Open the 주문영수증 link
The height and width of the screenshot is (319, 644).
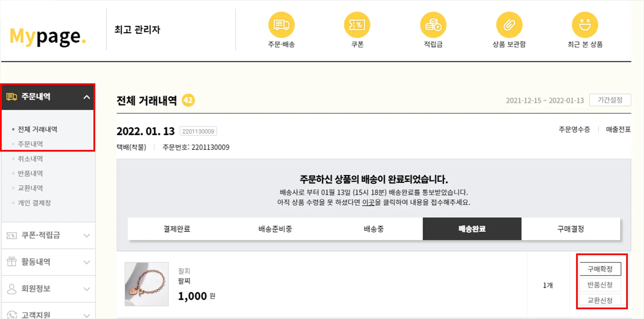(574, 129)
